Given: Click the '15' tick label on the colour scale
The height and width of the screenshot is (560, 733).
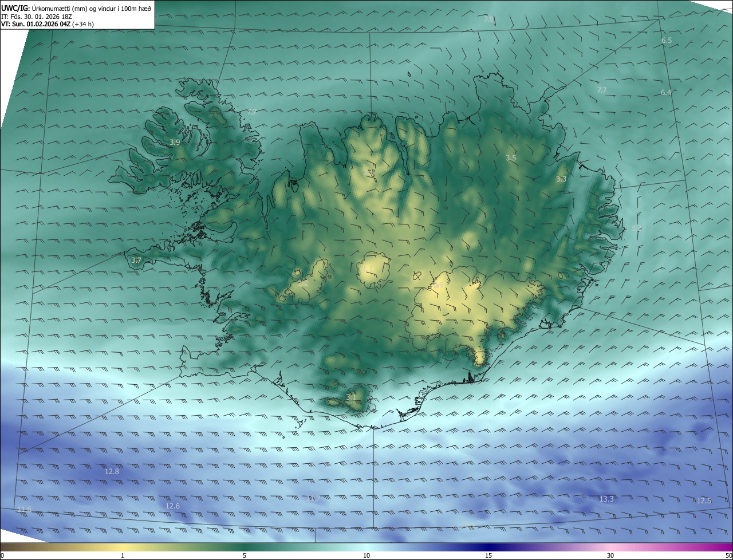Looking at the screenshot, I should tap(488, 555).
